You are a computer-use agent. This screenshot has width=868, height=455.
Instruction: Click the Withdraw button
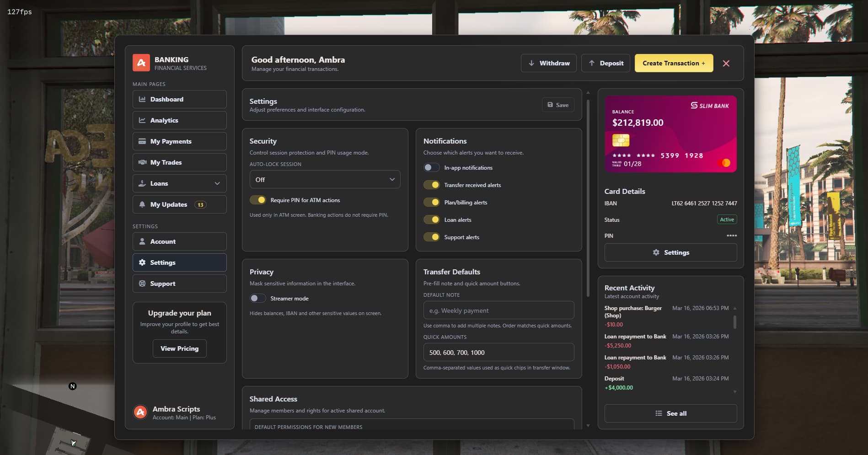[x=548, y=63]
